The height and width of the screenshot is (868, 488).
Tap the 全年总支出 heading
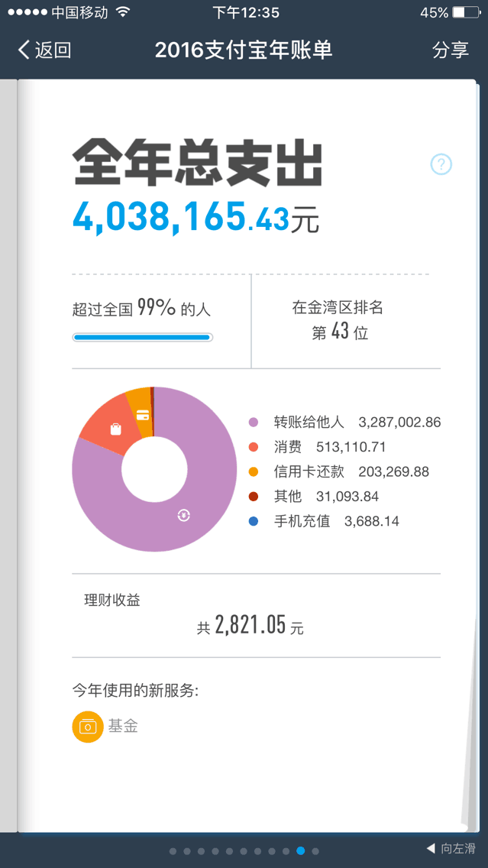[198, 164]
